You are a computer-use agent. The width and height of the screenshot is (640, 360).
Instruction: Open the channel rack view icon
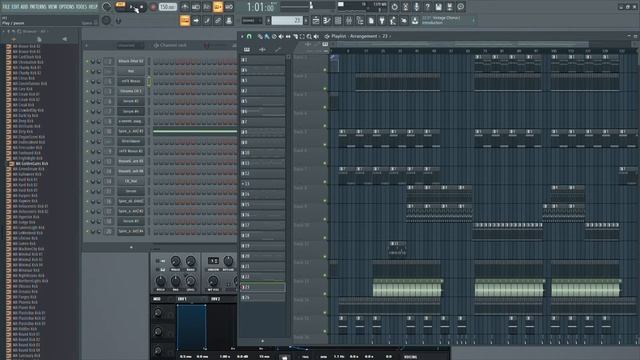tap(338, 20)
